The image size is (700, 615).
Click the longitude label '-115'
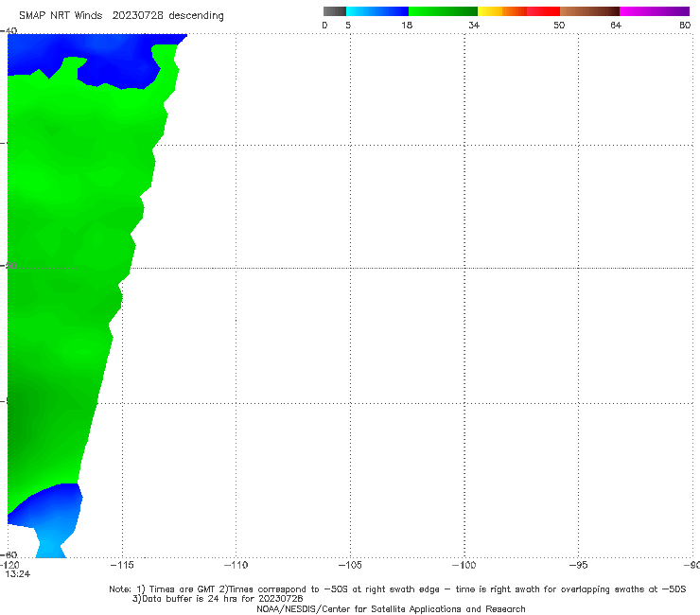(x=122, y=565)
